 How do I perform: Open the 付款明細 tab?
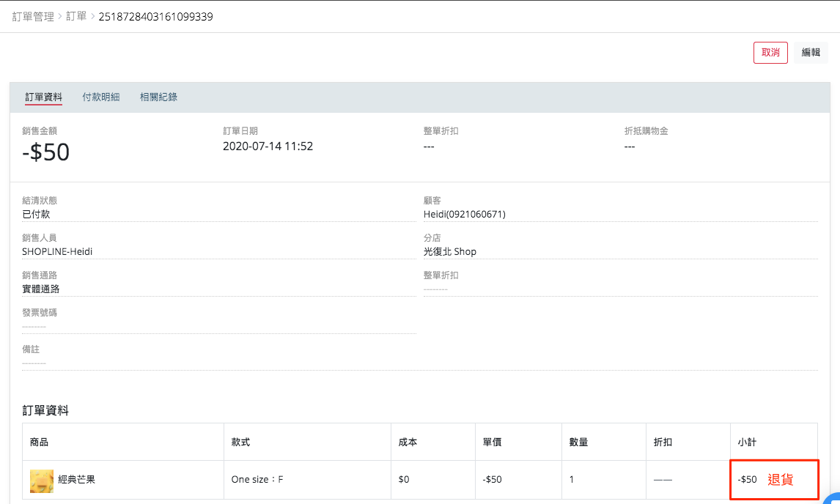tap(100, 97)
